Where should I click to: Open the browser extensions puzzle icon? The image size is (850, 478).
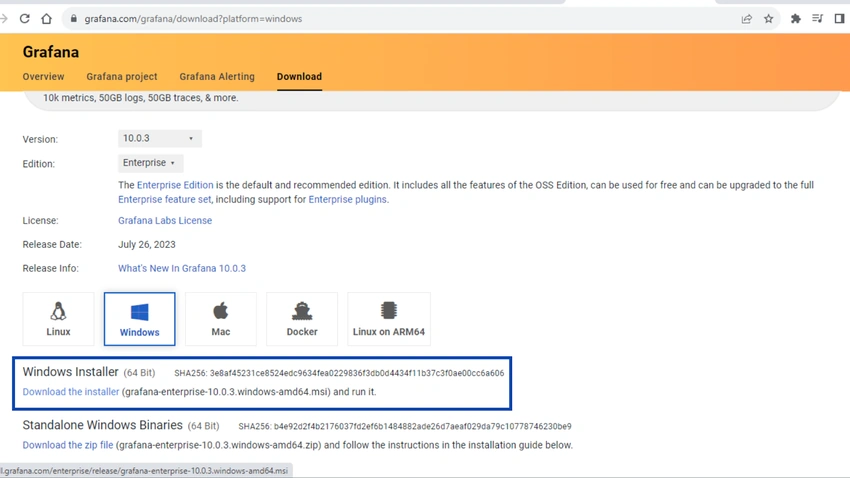[796, 19]
